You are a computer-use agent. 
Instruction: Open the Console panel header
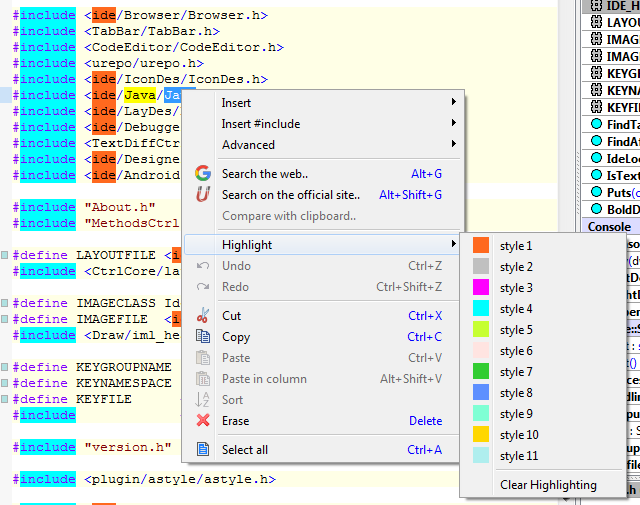pos(610,227)
